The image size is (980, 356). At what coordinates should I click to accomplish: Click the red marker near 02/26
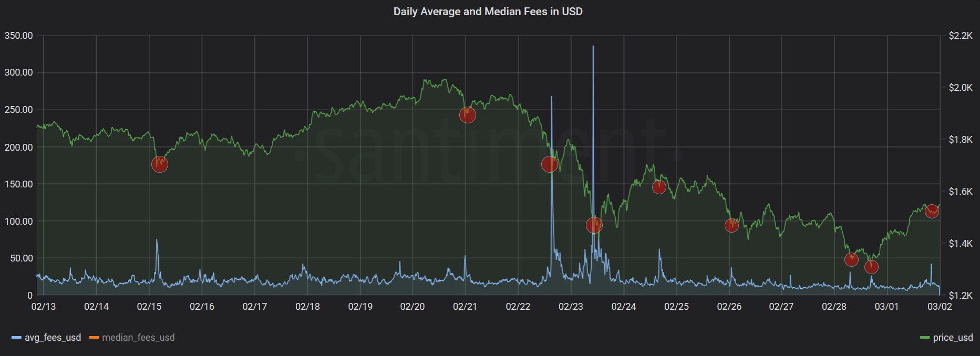(x=731, y=225)
